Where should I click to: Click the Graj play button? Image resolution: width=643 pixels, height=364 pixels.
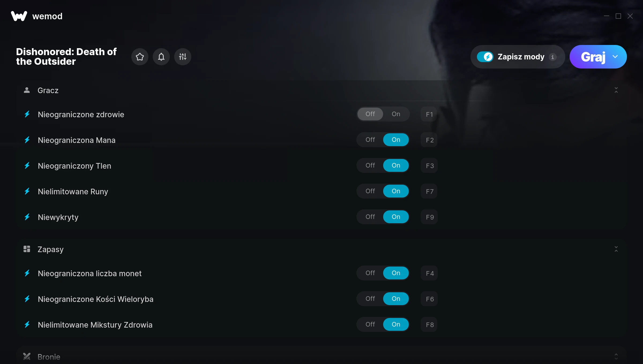(x=593, y=57)
